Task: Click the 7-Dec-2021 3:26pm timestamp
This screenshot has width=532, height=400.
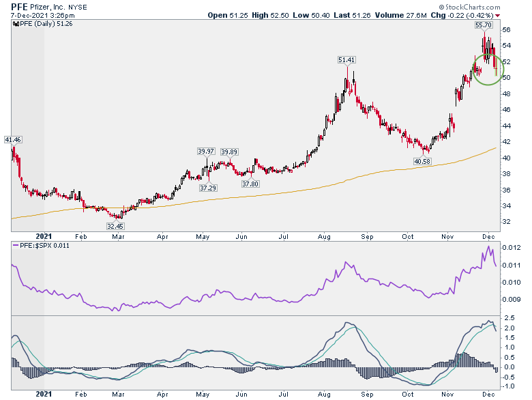Action: pyautogui.click(x=42, y=16)
